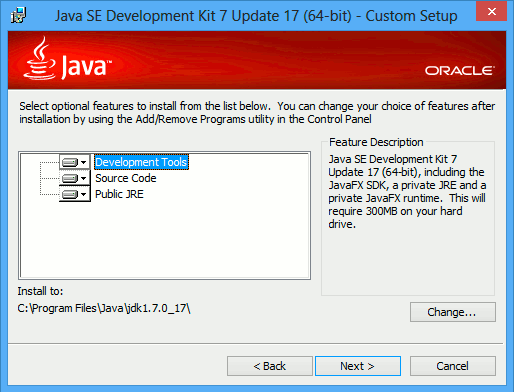Viewport: 514px width, 392px height.
Task: Click the Change... install location button
Action: (453, 312)
